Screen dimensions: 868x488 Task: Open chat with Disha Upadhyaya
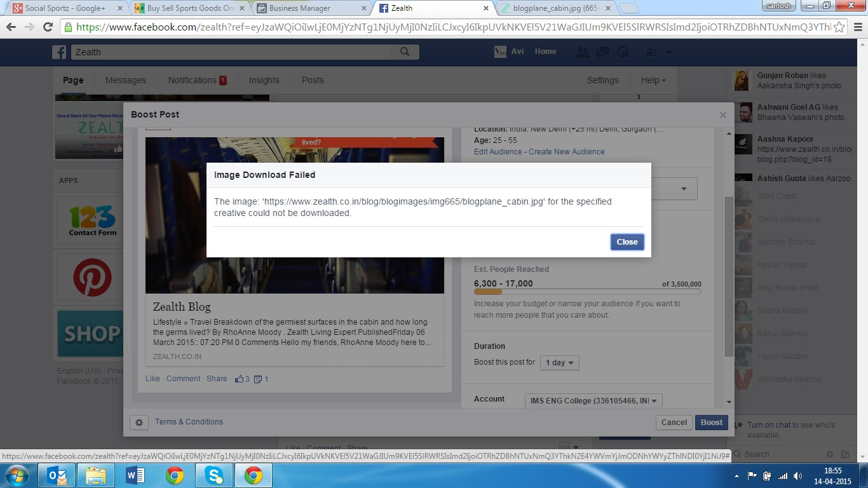(x=788, y=219)
